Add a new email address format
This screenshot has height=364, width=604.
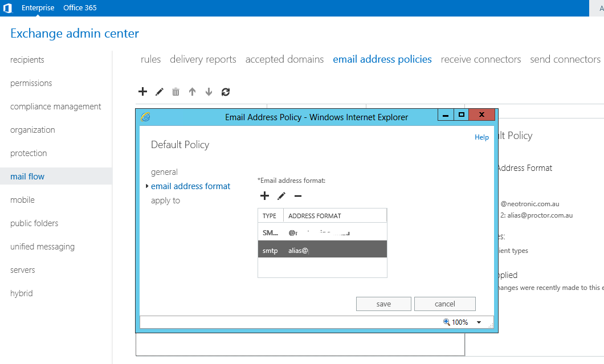click(x=264, y=195)
